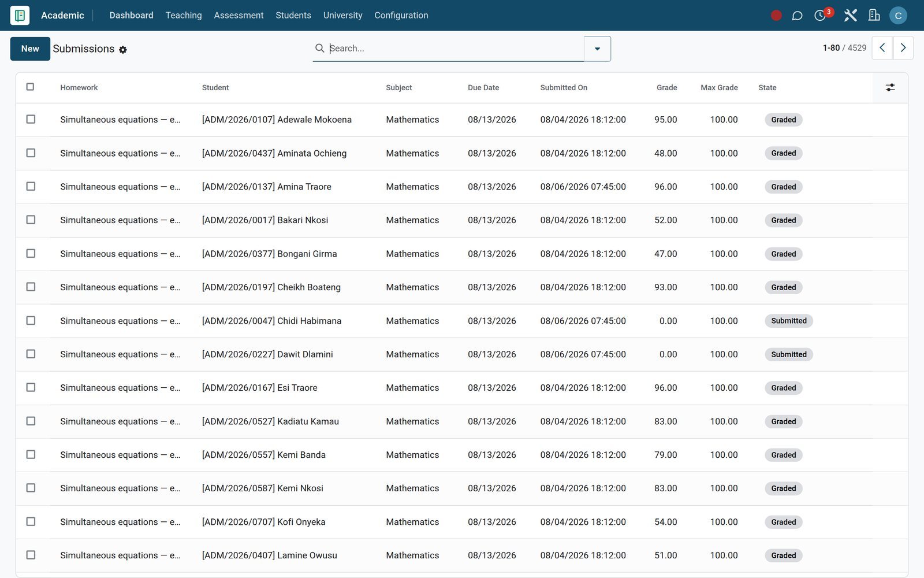Sort by the Grade column header
The height and width of the screenshot is (578, 924).
click(666, 87)
